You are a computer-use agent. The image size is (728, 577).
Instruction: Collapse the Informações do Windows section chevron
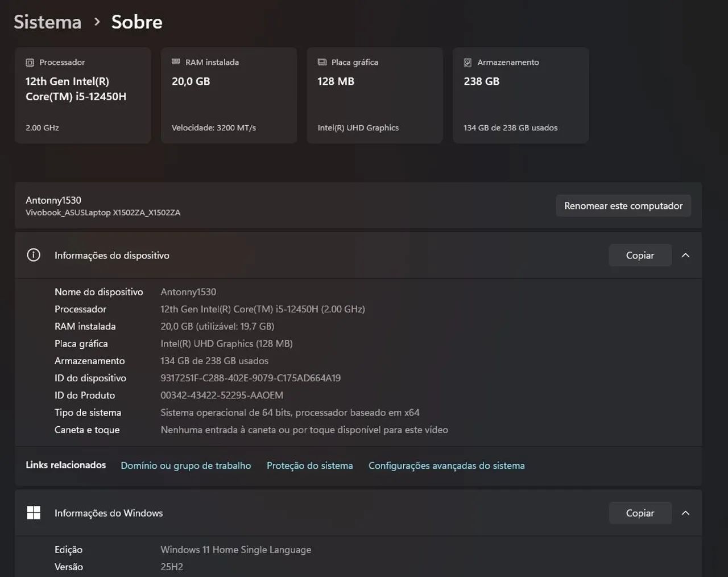(x=685, y=513)
